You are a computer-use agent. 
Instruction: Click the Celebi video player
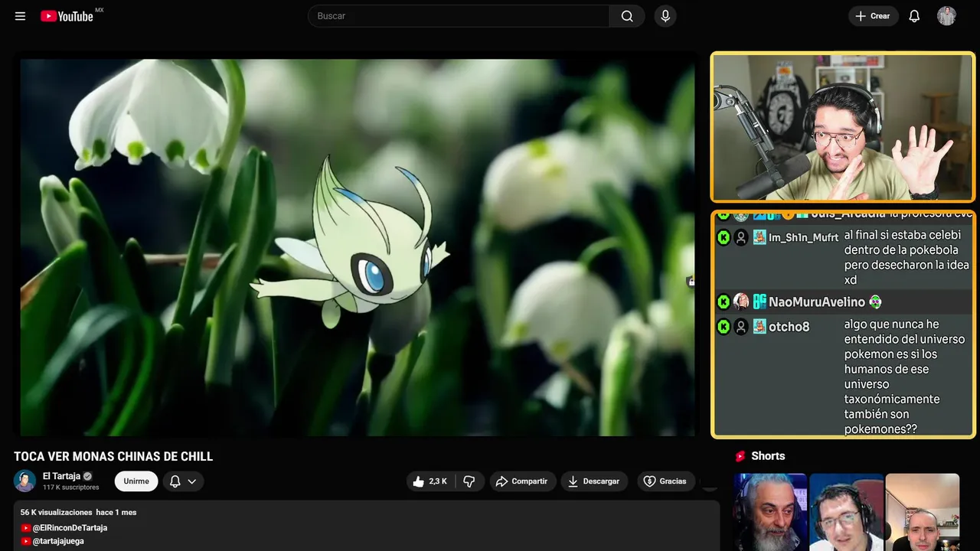357,247
